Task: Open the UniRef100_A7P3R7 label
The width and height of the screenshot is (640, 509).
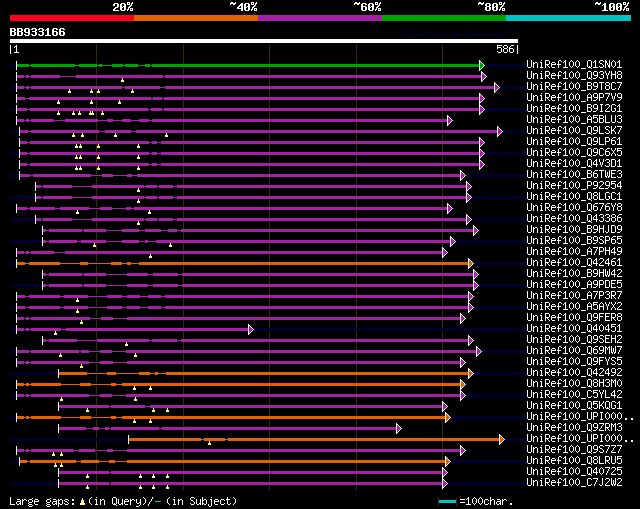Action: tap(574, 296)
